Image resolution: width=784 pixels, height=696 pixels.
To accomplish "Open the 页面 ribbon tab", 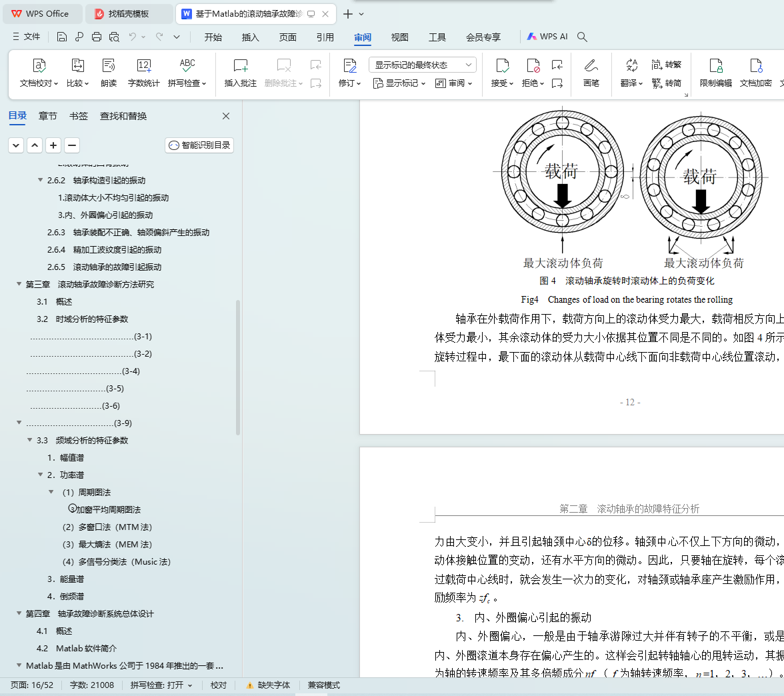I will point(288,37).
